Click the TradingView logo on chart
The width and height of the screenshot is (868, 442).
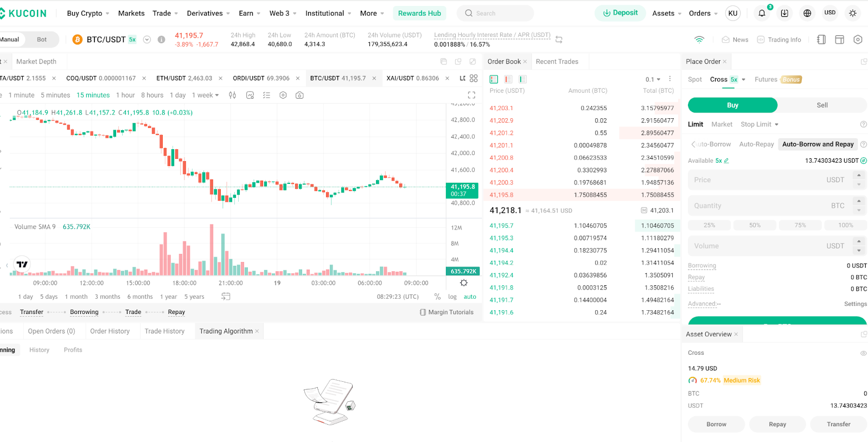[22, 264]
